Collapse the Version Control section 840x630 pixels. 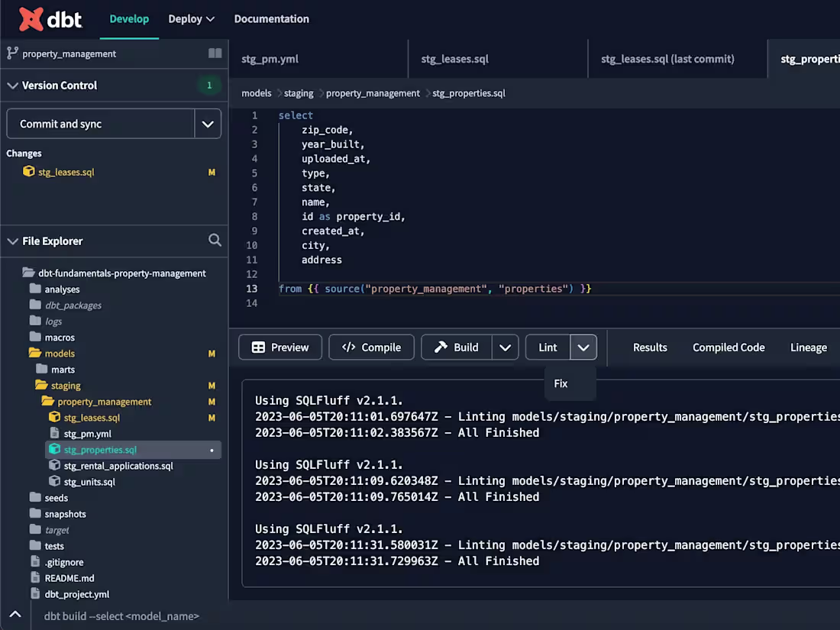point(13,85)
